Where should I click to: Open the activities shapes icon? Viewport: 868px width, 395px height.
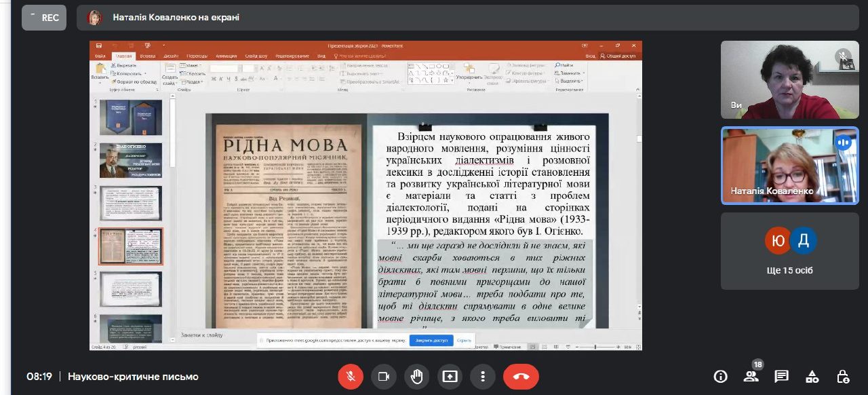(x=812, y=377)
